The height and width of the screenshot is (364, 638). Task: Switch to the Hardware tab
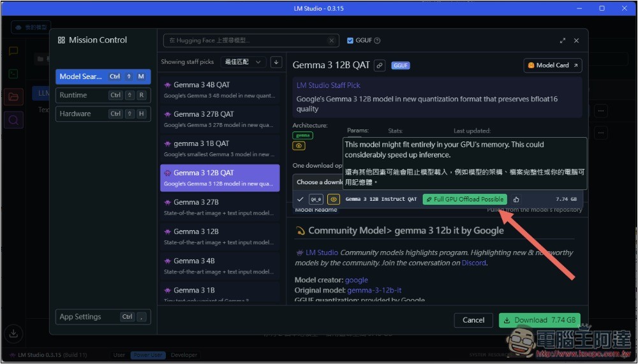pos(103,114)
